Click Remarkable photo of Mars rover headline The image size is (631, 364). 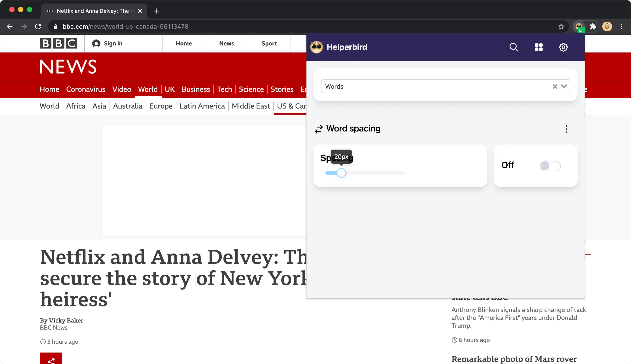coord(514,359)
